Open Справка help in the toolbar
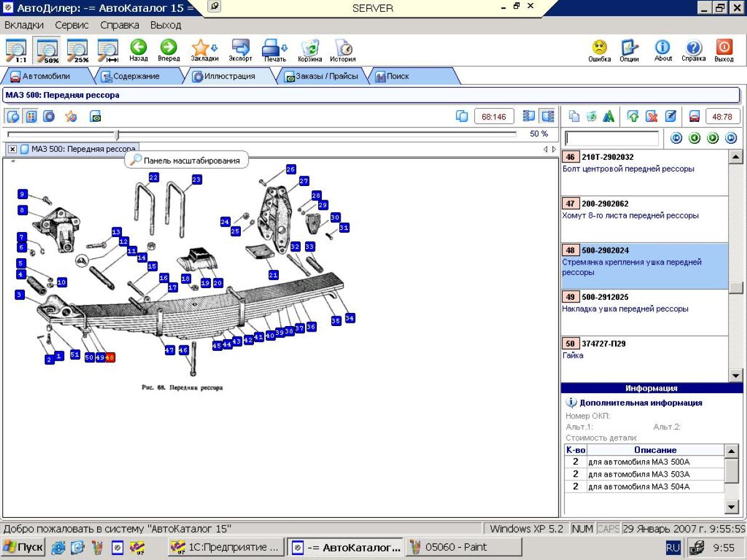 click(693, 51)
